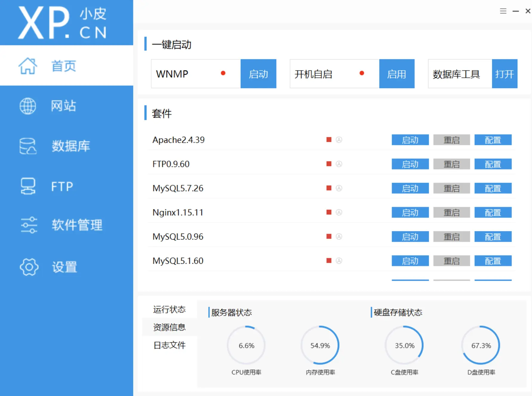The height and width of the screenshot is (396, 532).
Task: Toggle MySQL5.0.96 auto-start circle icon
Action: click(339, 236)
